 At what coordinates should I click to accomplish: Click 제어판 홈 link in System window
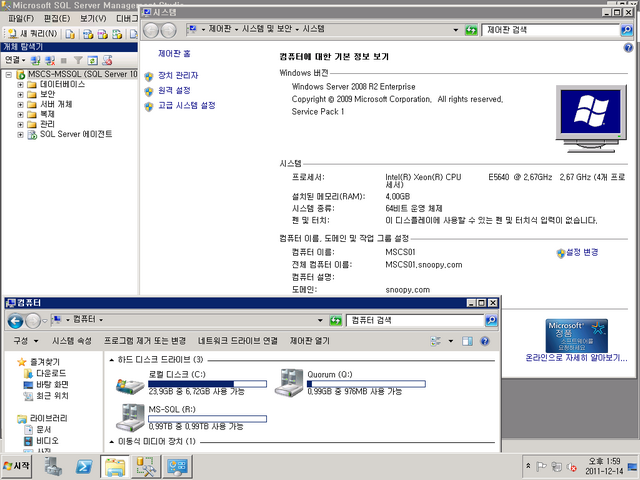pyautogui.click(x=174, y=53)
